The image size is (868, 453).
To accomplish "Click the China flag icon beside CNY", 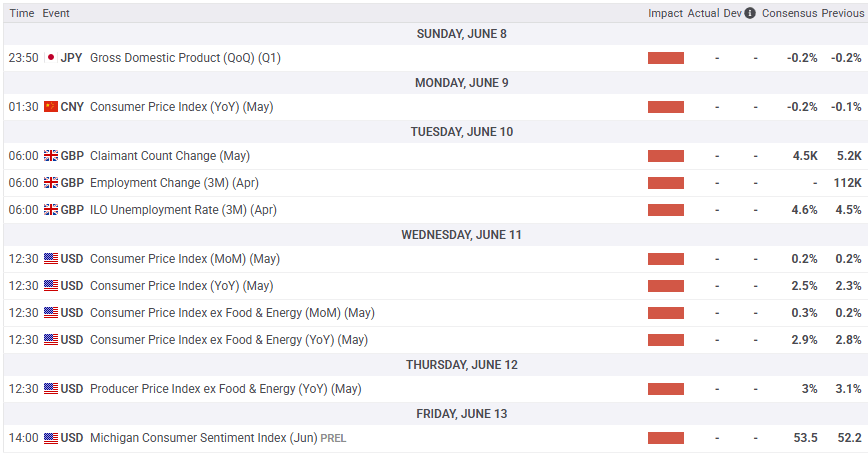I will point(51,107).
